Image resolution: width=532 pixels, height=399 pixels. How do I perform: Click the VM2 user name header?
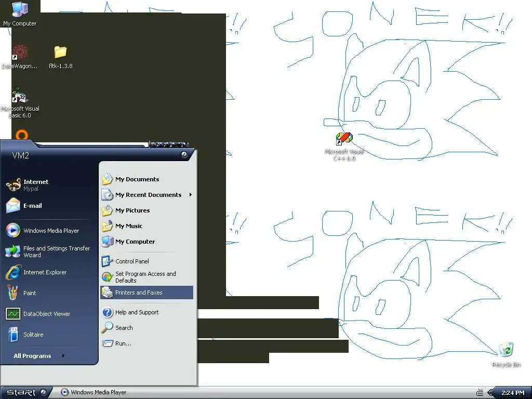tap(20, 155)
